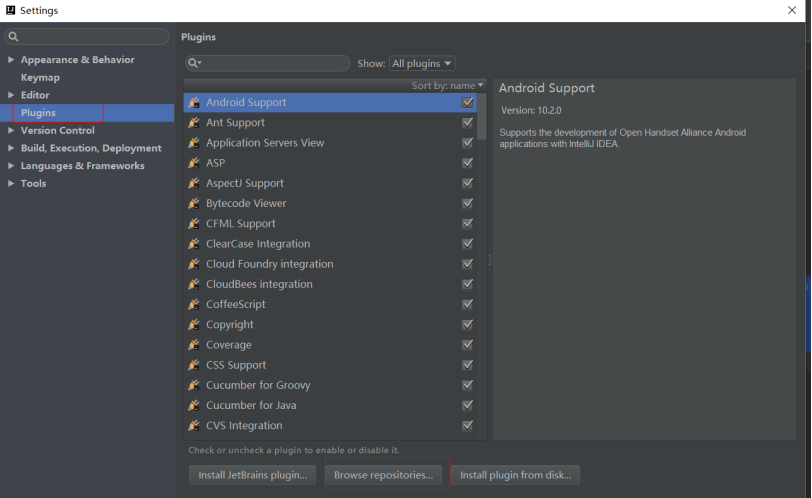The width and height of the screenshot is (812, 498).
Task: Click the ClearCase Integration plugin icon
Action: (194, 244)
